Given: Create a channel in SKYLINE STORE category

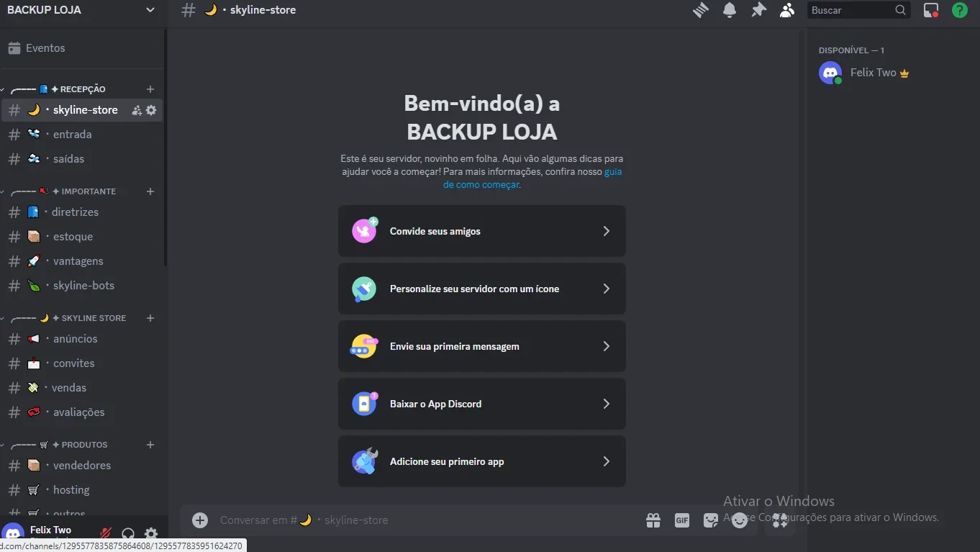Looking at the screenshot, I should coord(150,318).
